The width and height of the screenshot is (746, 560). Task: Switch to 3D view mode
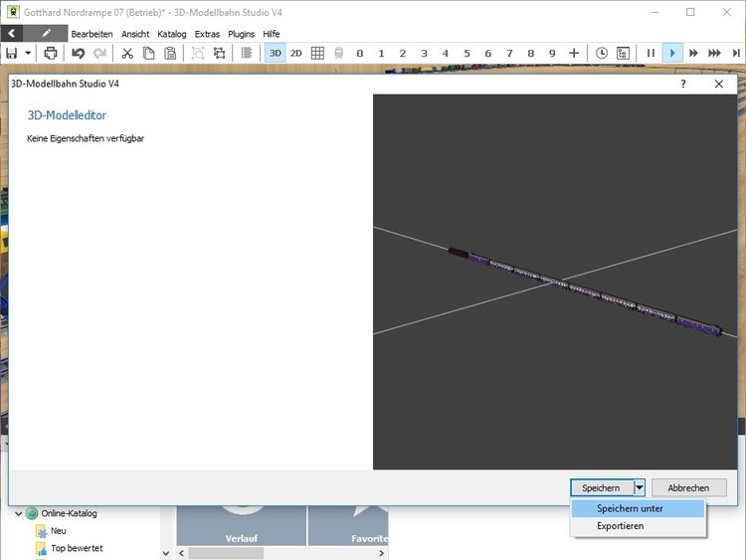coord(275,54)
